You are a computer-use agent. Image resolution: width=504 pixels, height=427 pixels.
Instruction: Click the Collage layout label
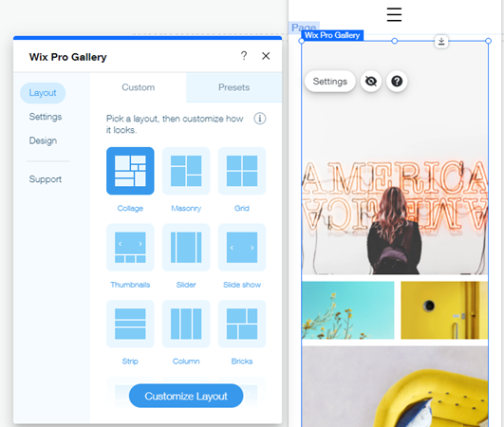[x=130, y=208]
